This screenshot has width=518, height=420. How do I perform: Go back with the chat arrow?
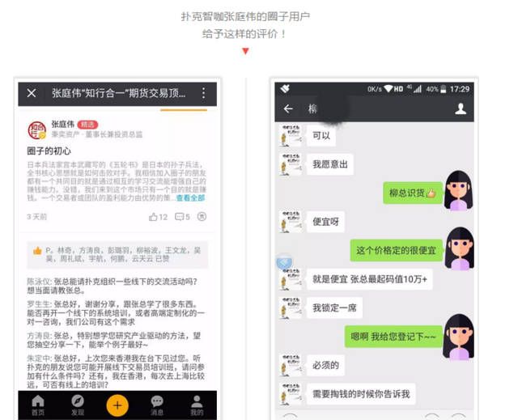click(288, 108)
